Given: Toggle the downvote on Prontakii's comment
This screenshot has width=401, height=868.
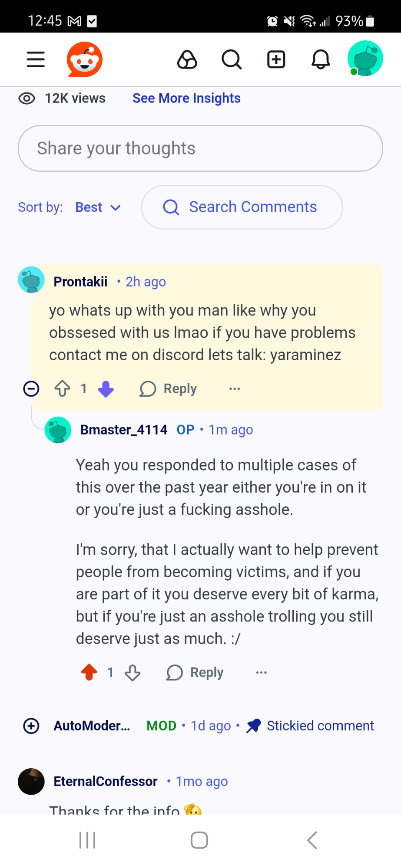Looking at the screenshot, I should [x=106, y=389].
